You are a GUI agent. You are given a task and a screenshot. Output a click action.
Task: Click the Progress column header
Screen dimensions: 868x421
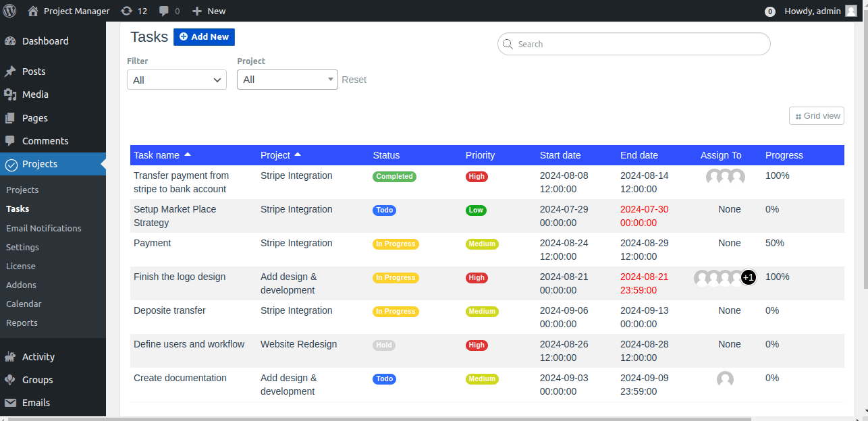(784, 155)
